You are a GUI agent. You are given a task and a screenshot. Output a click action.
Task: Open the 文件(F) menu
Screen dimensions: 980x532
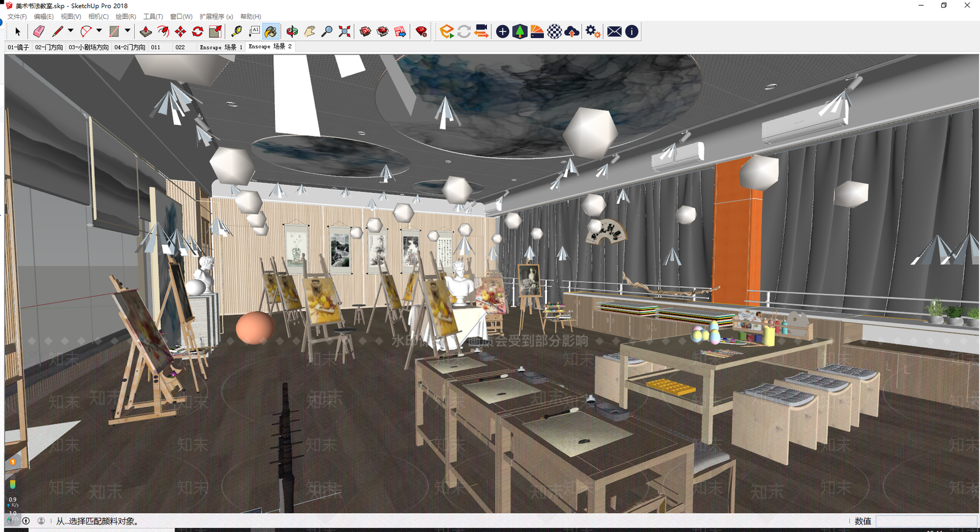tap(17, 17)
